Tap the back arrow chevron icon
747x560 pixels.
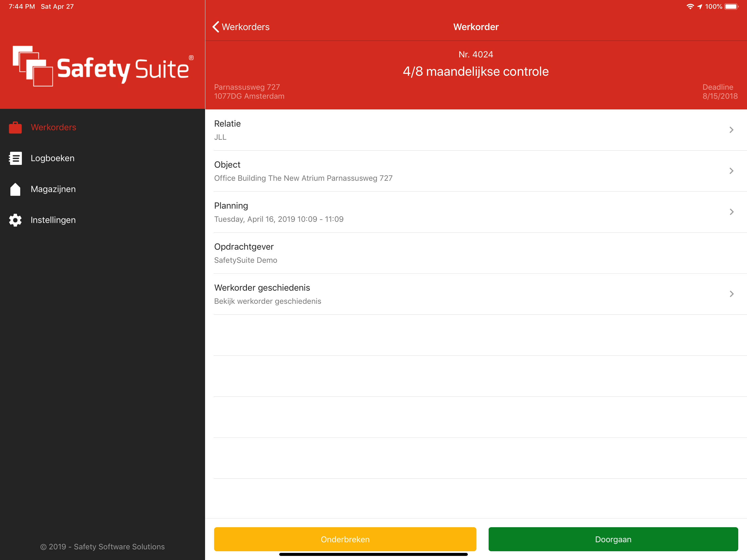(x=216, y=27)
